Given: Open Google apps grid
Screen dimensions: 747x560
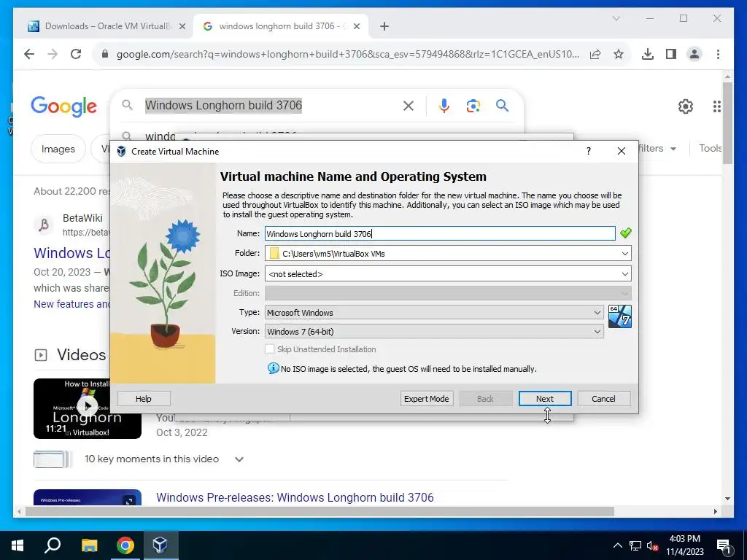Looking at the screenshot, I should pos(716,106).
